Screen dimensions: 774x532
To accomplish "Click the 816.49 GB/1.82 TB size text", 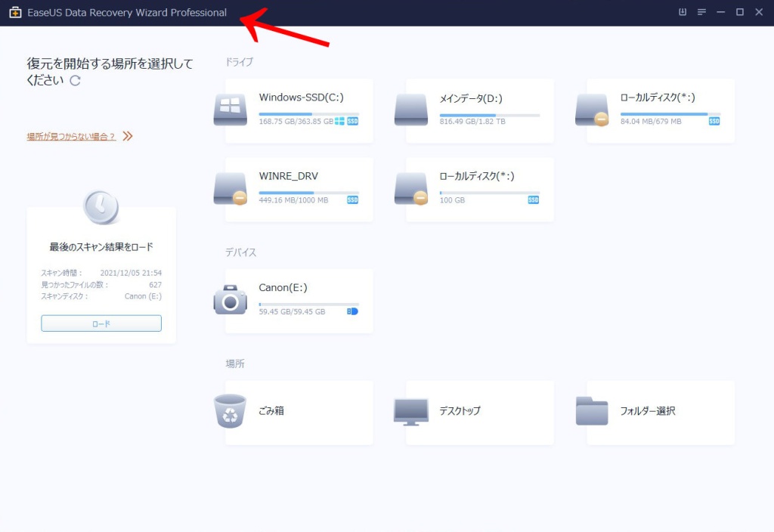I will [x=472, y=122].
